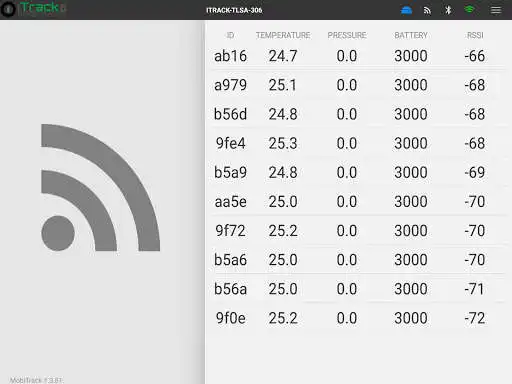
Task: Sort by BATTERY column header
Action: [411, 35]
